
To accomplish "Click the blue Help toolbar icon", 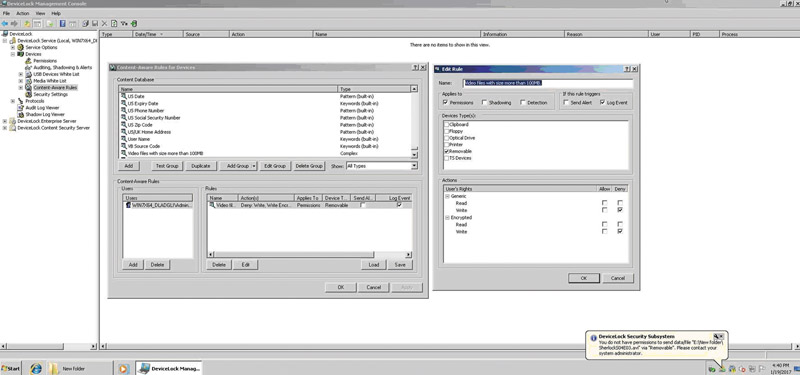I will click(x=63, y=23).
